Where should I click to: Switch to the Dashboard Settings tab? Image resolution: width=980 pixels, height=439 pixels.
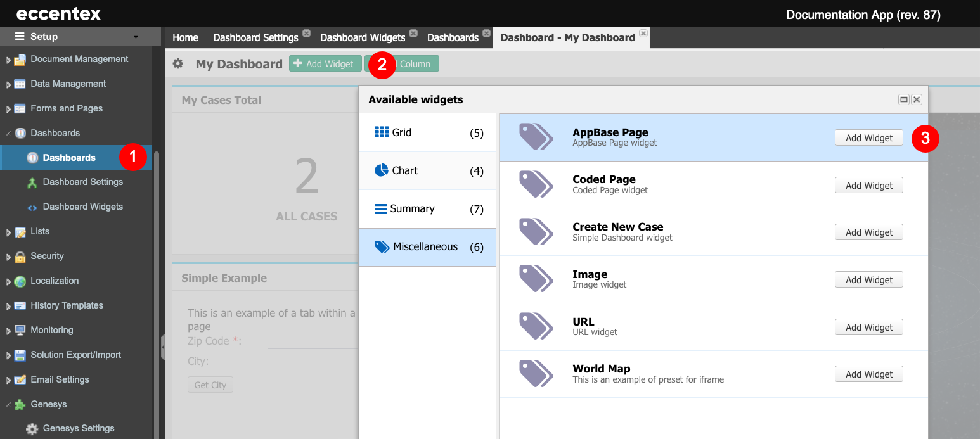click(x=255, y=37)
